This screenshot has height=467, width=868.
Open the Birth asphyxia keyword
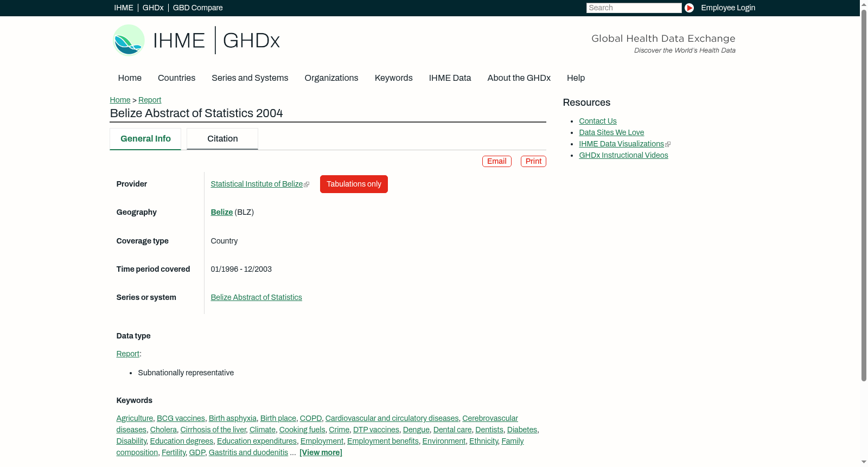[x=233, y=418]
